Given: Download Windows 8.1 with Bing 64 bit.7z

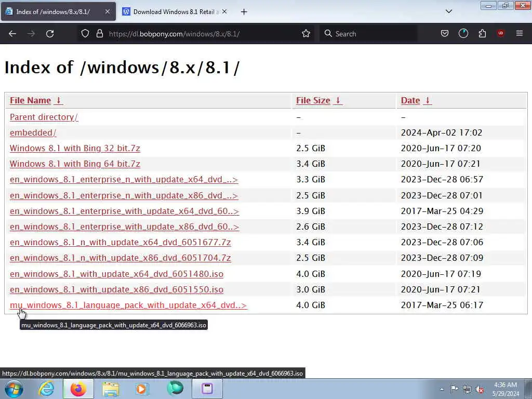Looking at the screenshot, I should pos(75,164).
